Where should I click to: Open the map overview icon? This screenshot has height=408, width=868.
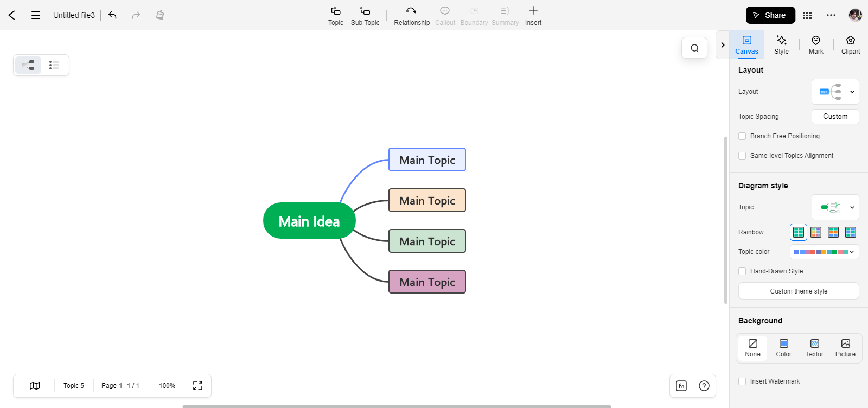pos(35,386)
